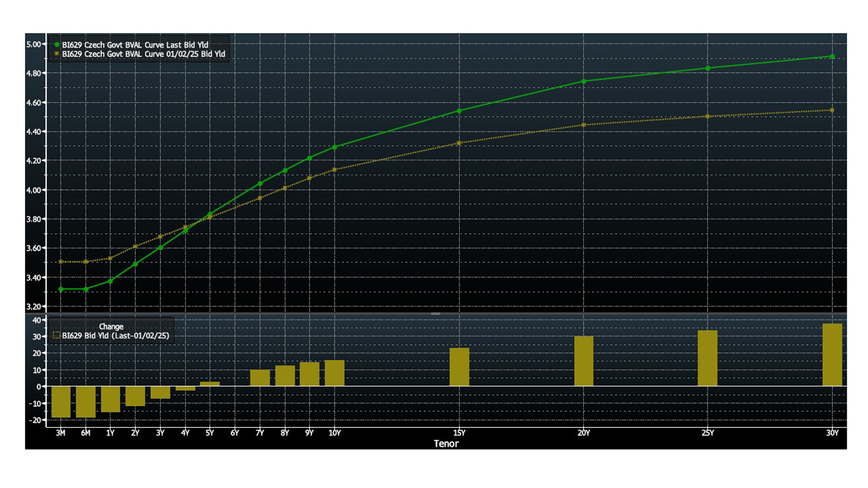
Task: Click the gold 20Y data point on 01/02/25 curve
Action: (584, 124)
